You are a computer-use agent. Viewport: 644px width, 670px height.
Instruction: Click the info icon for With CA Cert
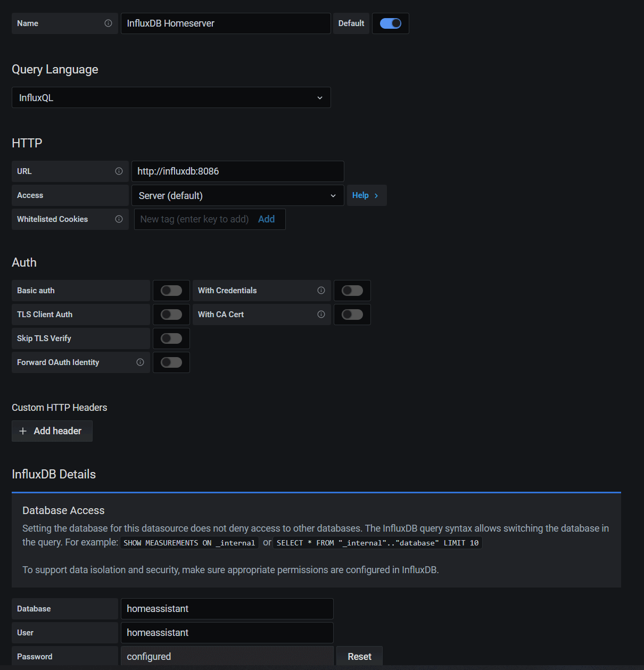321,314
